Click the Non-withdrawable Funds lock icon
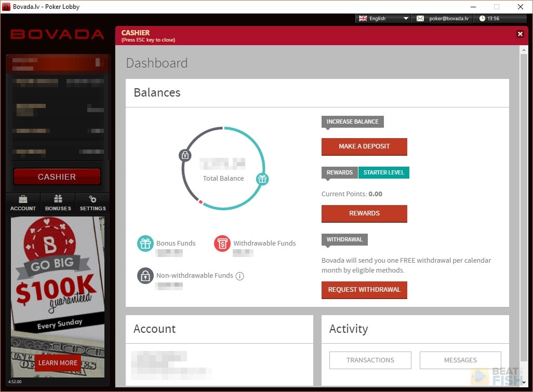Viewport: 533px width, 392px height. point(145,276)
